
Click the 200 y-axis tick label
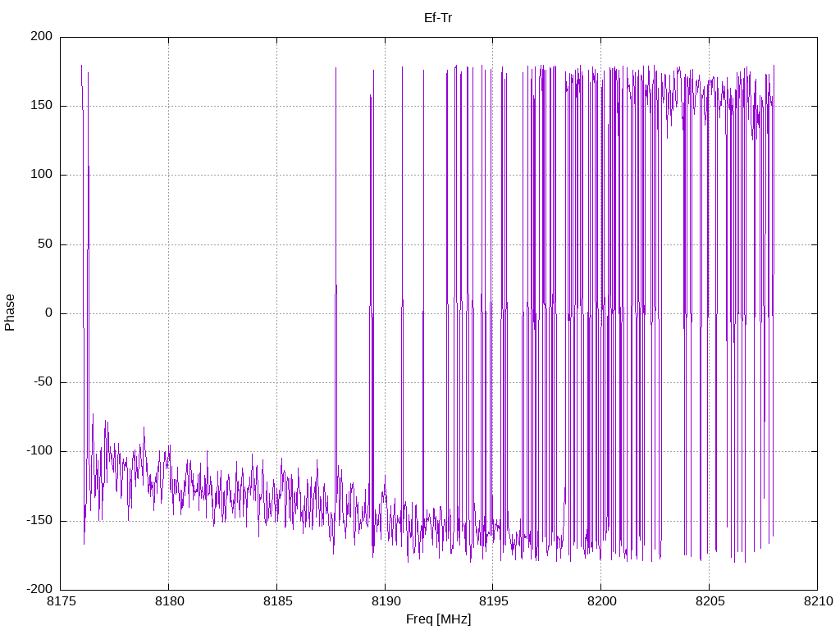42,36
